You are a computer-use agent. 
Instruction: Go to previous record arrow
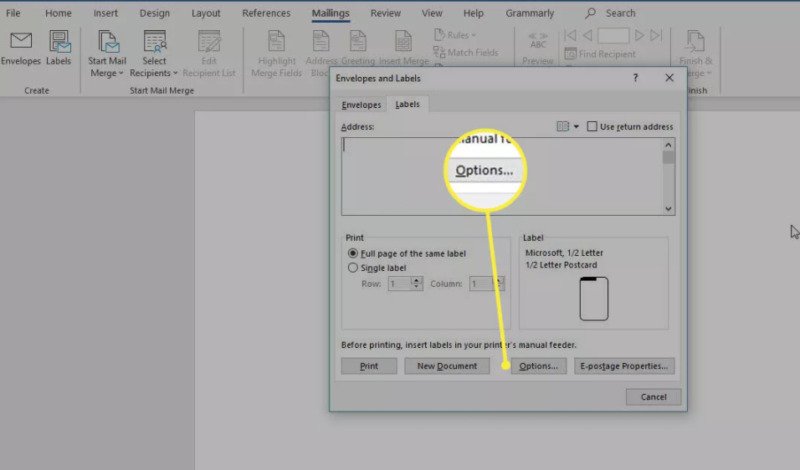(x=587, y=35)
